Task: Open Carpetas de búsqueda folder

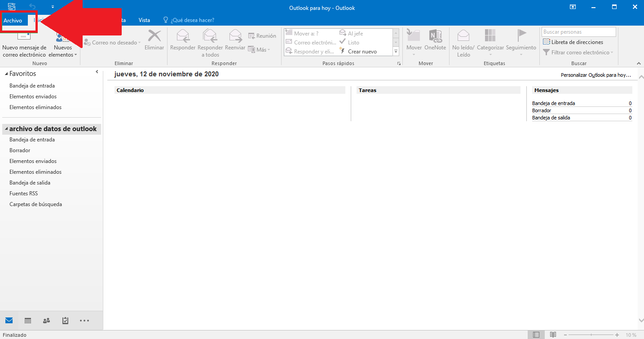Action: [x=35, y=204]
